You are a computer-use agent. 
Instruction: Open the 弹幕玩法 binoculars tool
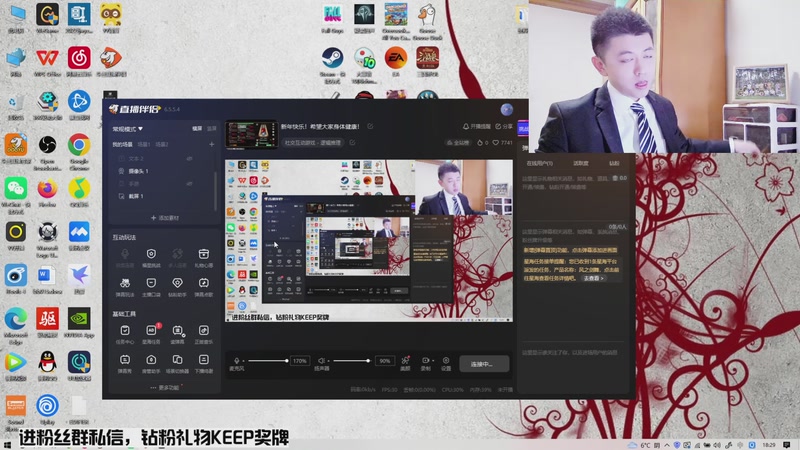coord(125,287)
